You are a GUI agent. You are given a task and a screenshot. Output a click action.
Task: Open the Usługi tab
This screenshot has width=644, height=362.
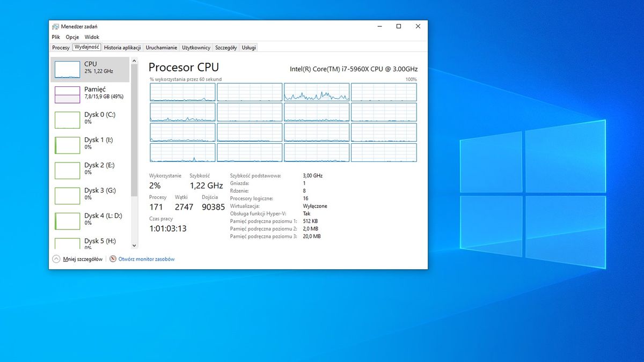coord(249,48)
